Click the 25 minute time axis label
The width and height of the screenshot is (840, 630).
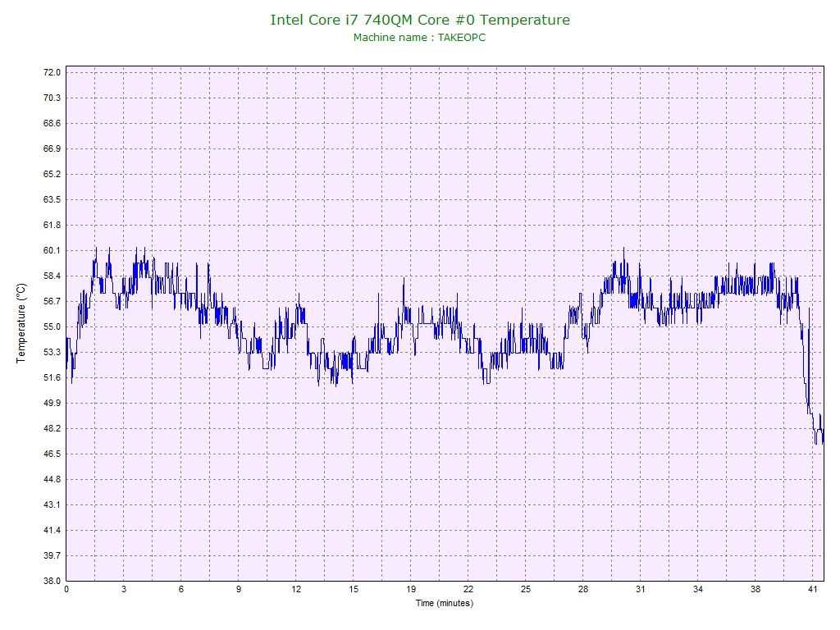[x=526, y=589]
